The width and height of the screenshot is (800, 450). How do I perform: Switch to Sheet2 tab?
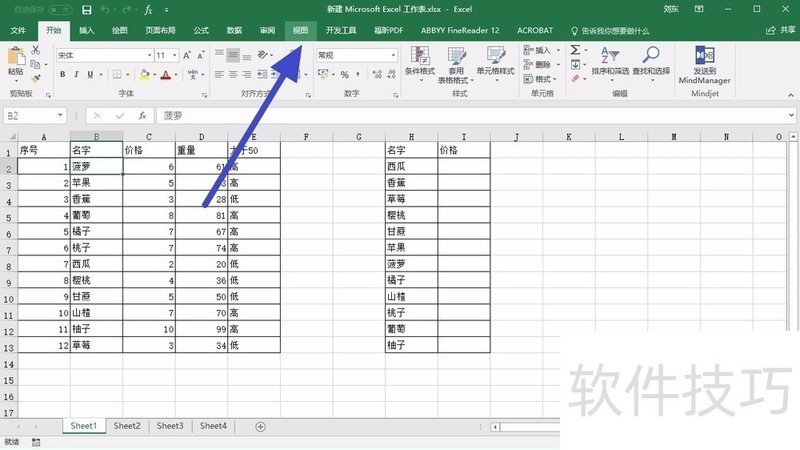coord(127,426)
